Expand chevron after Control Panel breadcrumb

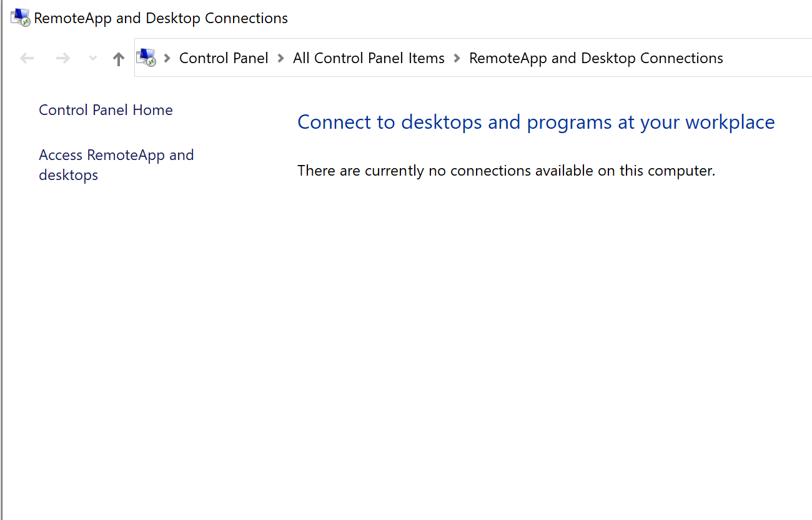[x=281, y=58]
